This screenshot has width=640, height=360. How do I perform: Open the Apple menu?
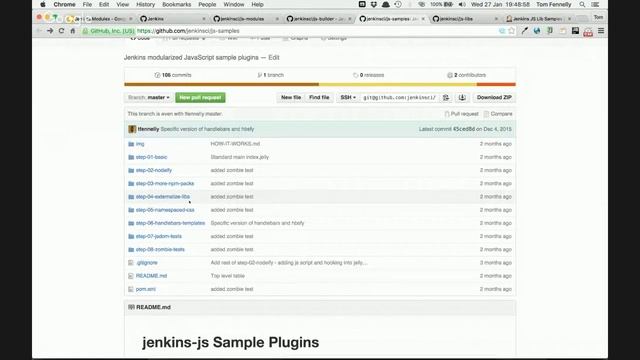pyautogui.click(x=42, y=4)
